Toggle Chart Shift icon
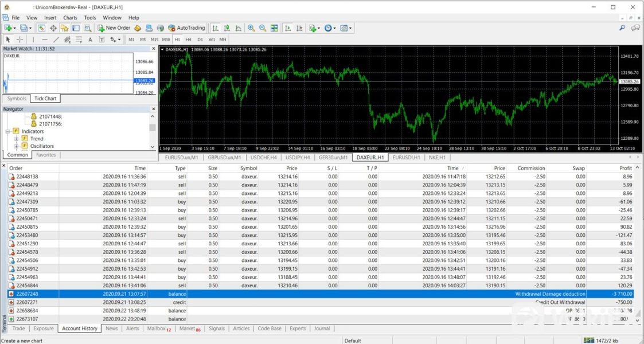 tap(299, 28)
